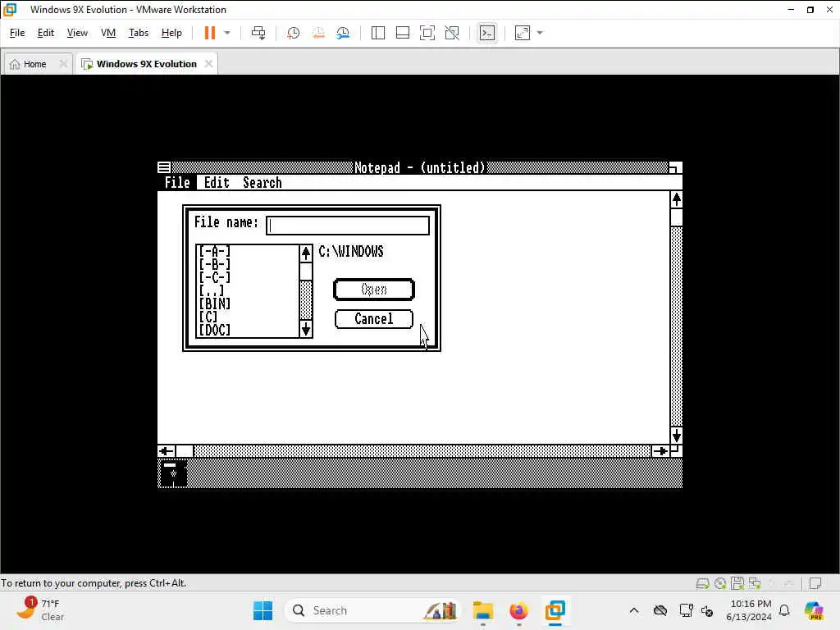The width and height of the screenshot is (840, 630).
Task: Click the file list scroll down arrow
Action: point(306,329)
